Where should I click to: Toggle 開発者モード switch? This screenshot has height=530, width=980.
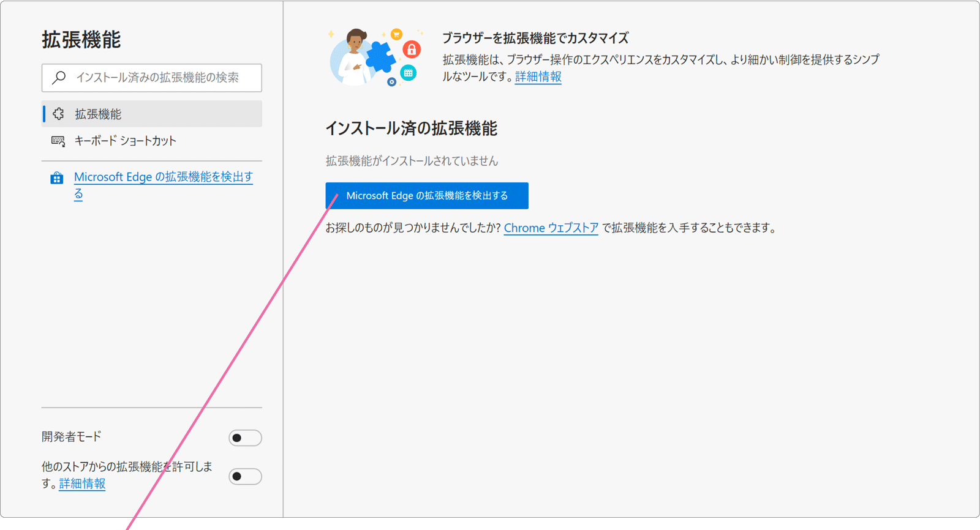245,438
